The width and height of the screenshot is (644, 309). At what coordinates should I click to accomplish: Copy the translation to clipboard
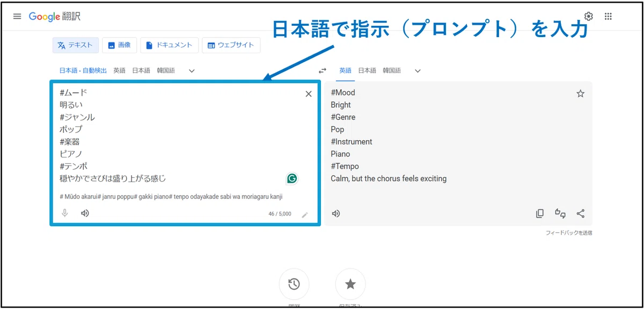540,213
